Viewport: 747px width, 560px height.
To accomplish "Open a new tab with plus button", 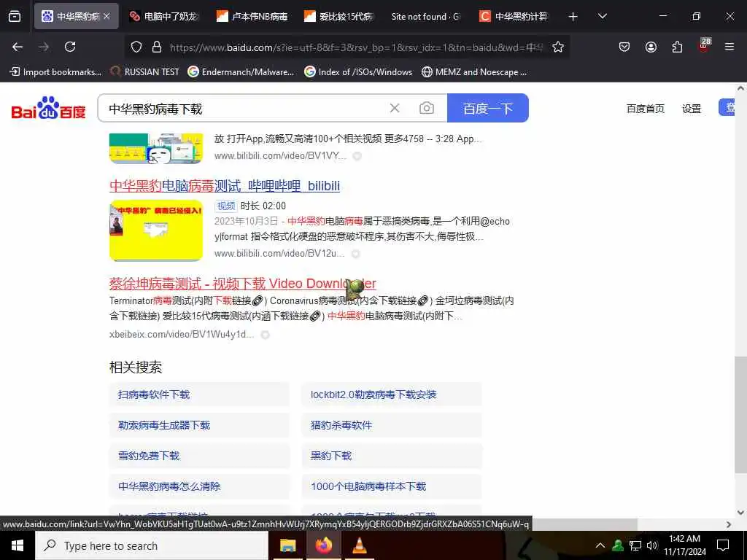I will (573, 17).
